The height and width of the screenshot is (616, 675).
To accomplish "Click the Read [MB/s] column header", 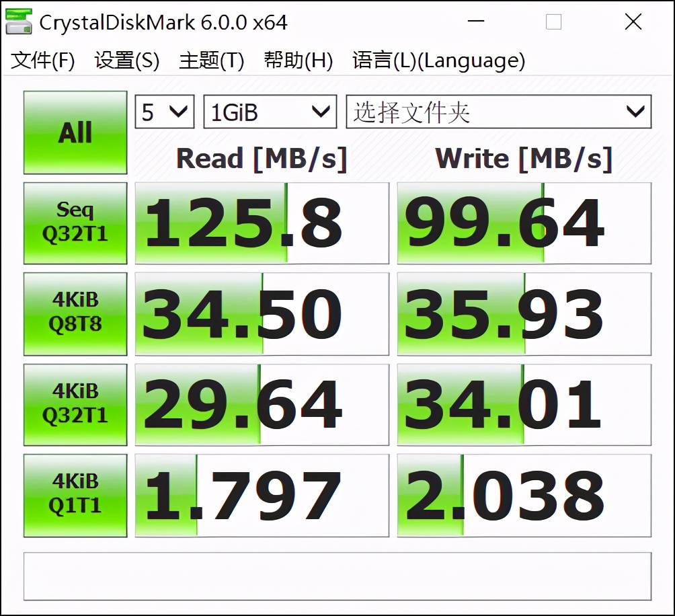I will 262,159.
